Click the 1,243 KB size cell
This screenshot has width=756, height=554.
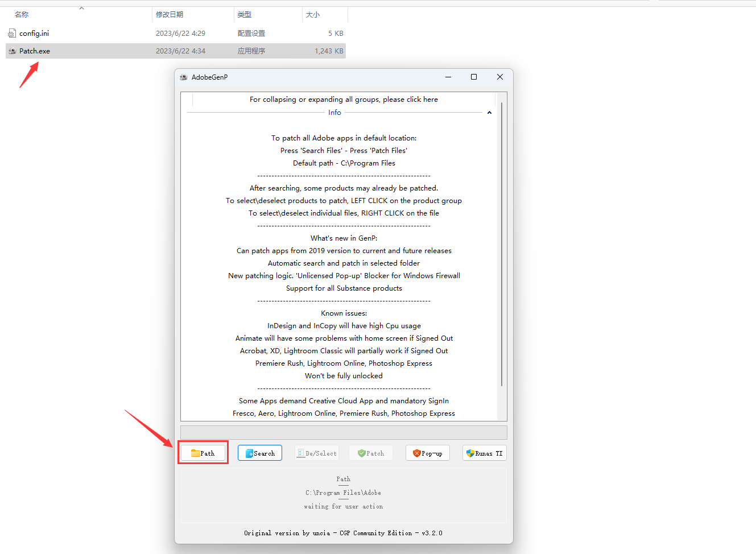329,51
